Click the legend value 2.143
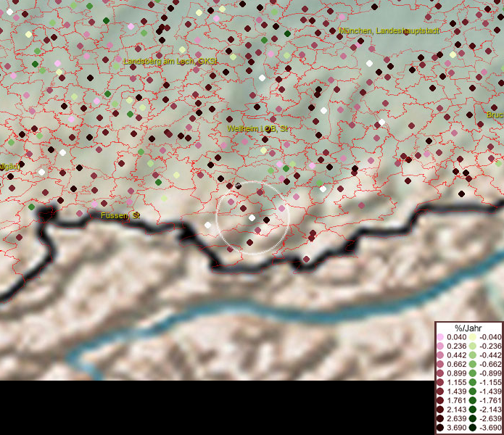This screenshot has width=504, height=435. [456, 410]
